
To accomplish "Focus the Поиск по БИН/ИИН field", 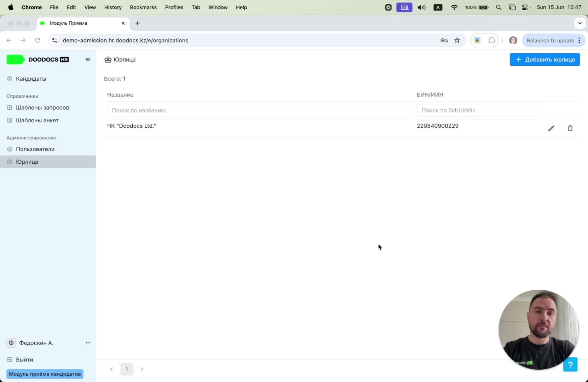I will tap(477, 110).
